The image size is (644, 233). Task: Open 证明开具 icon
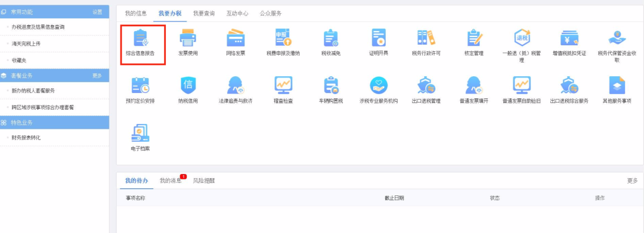coord(378,38)
